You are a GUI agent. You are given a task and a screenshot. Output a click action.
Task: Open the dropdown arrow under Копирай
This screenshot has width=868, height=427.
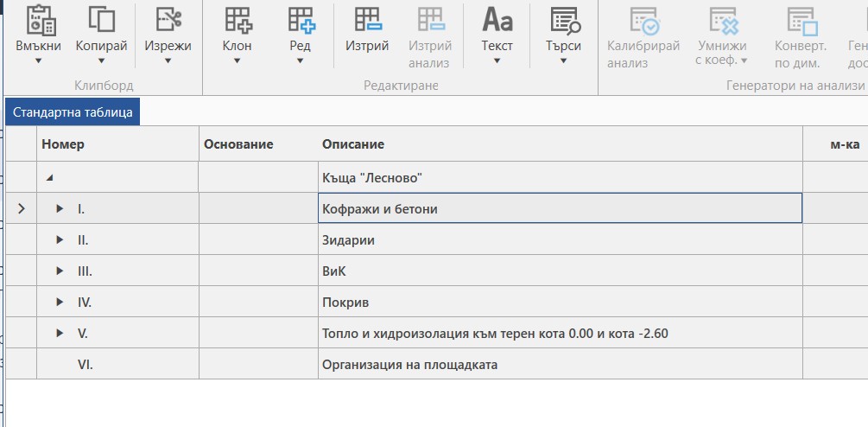[102, 61]
